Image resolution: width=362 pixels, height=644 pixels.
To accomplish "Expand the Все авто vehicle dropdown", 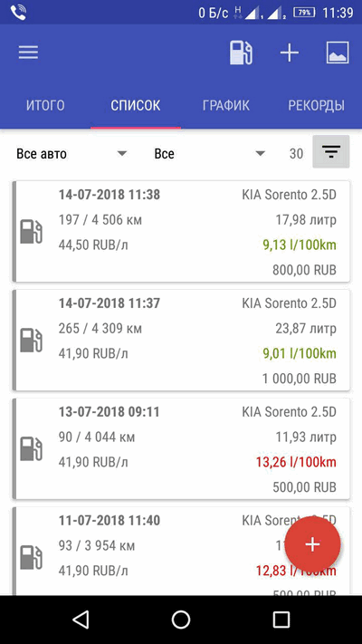I will [x=71, y=154].
